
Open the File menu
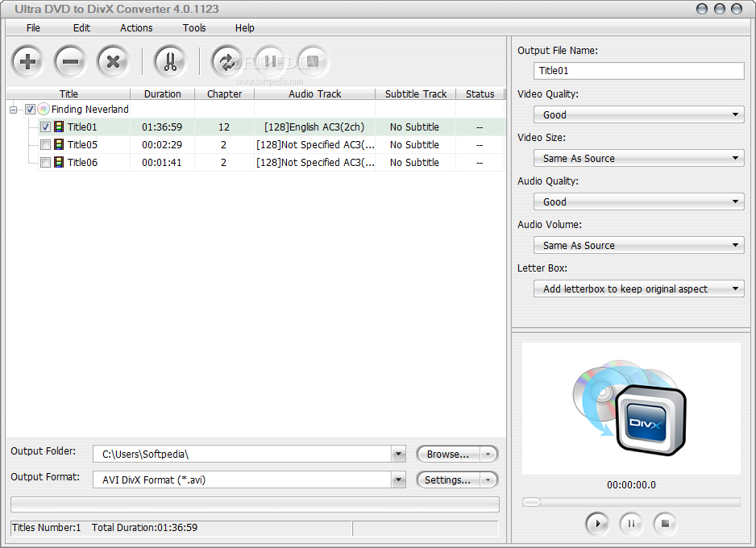point(33,28)
